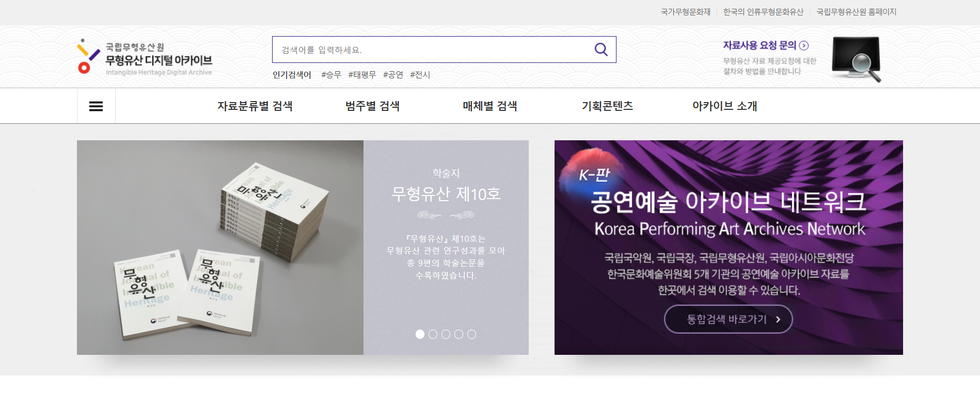Open the 국립무형유산원 홈페이지 link
This screenshot has width=980, height=393.
point(856,12)
